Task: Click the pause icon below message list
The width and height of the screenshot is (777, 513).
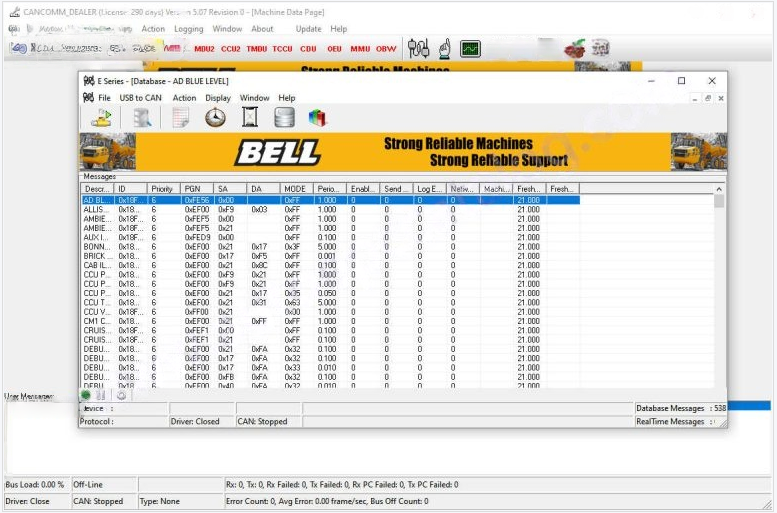Action: 101,395
